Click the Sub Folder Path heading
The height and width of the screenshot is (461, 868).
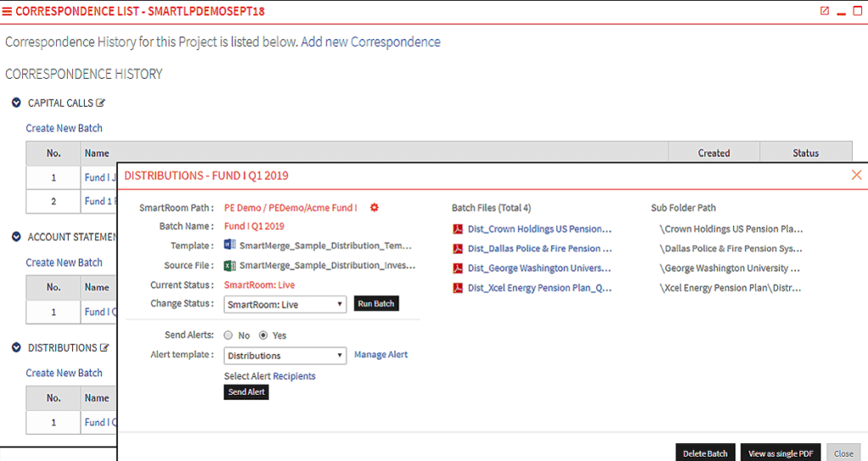(683, 208)
